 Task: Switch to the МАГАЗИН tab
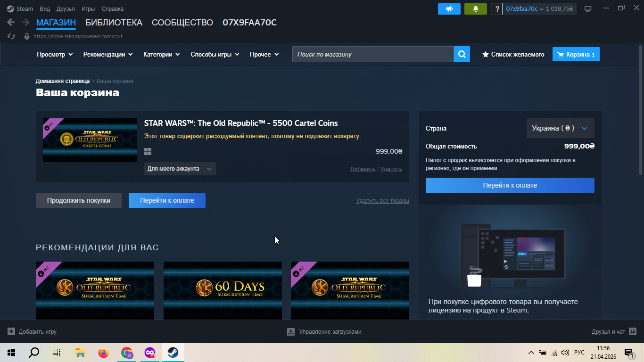point(56,23)
